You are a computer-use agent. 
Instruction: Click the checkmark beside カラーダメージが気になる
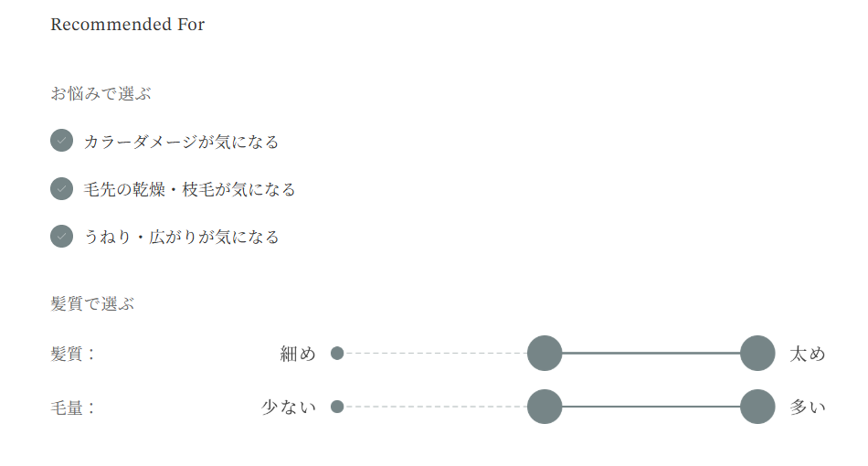point(61,141)
